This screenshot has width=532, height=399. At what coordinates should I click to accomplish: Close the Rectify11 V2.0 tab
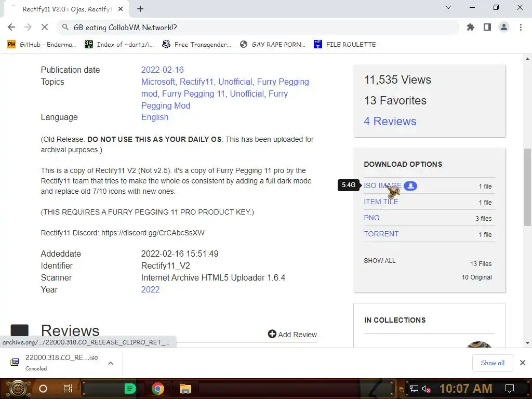coord(121,9)
